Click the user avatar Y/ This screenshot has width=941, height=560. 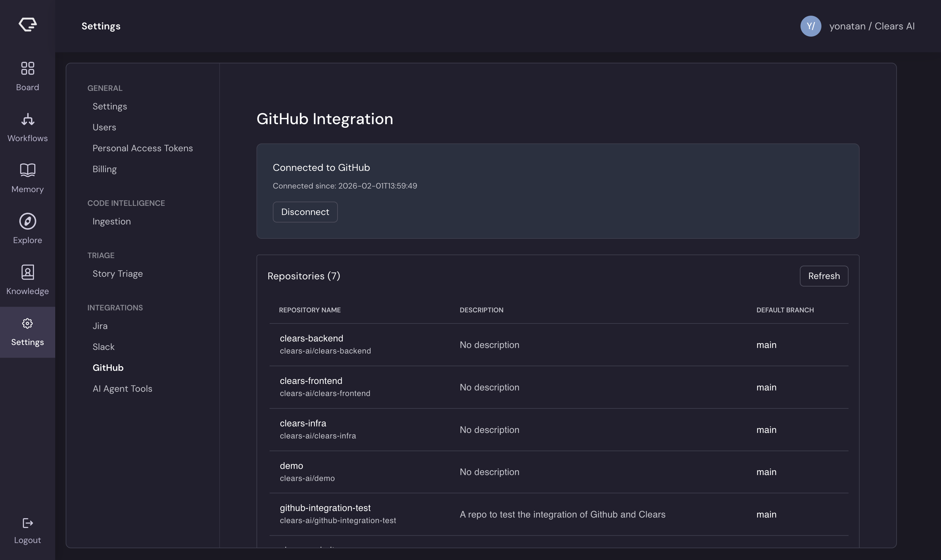point(811,26)
